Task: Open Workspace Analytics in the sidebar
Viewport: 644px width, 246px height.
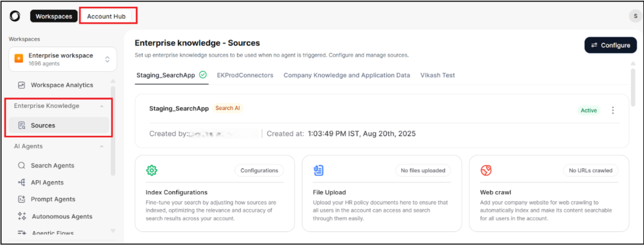Action: [62, 85]
